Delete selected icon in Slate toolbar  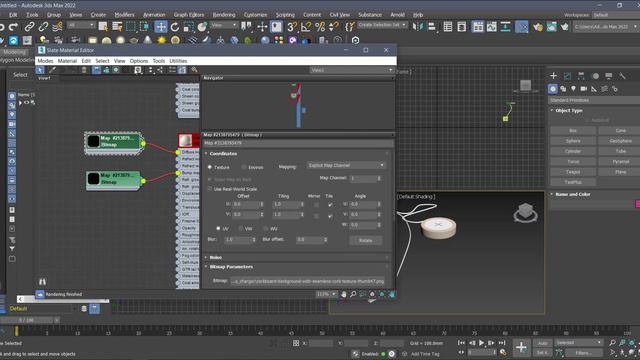point(84,70)
